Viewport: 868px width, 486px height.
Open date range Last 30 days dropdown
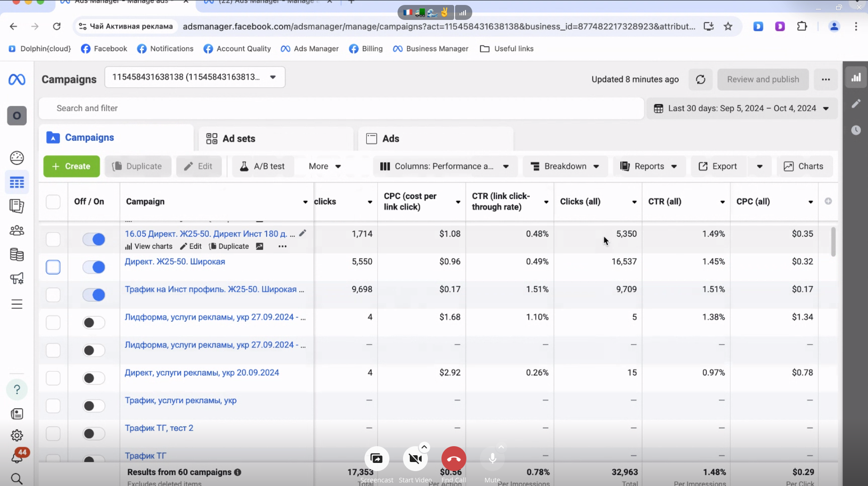(x=742, y=108)
